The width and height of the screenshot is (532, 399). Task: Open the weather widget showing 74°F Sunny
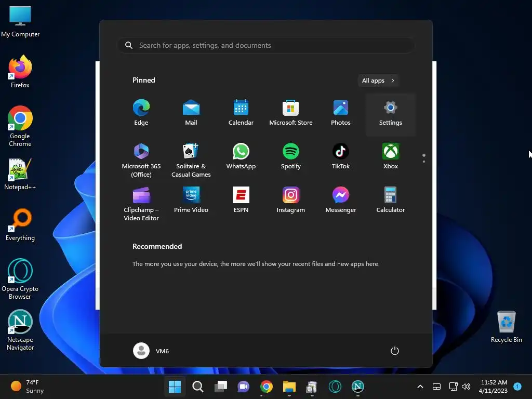pyautogui.click(x=27, y=387)
